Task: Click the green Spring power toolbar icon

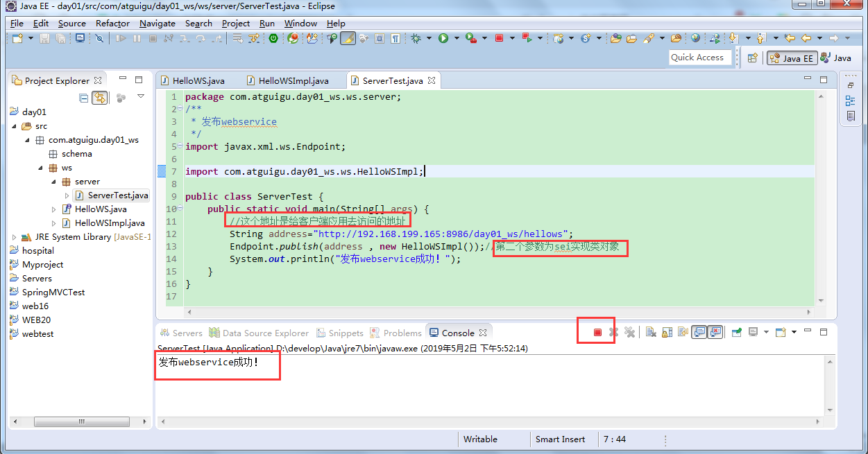Action: pyautogui.click(x=273, y=38)
